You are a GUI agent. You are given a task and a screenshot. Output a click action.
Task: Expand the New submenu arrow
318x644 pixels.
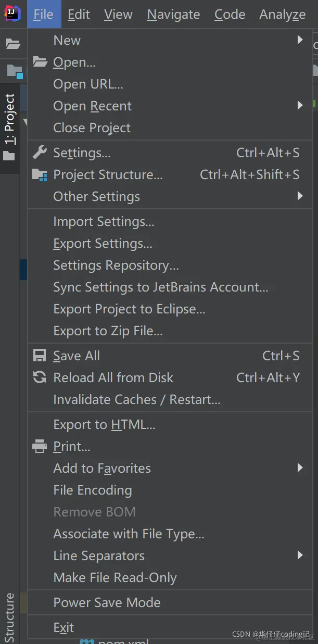(300, 40)
